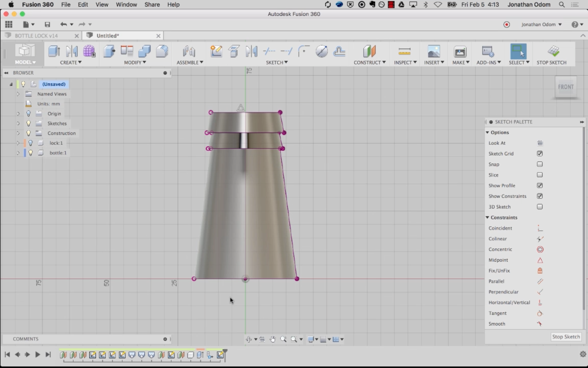Enable the Snap checkbox
This screenshot has height=368, width=588.
[540, 164]
